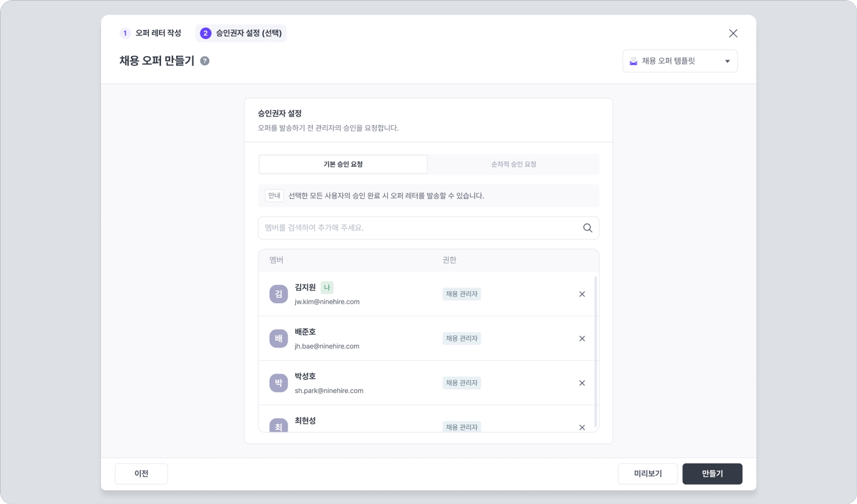This screenshot has width=857, height=504.
Task: Click the 배 avatar icon
Action: [279, 339]
